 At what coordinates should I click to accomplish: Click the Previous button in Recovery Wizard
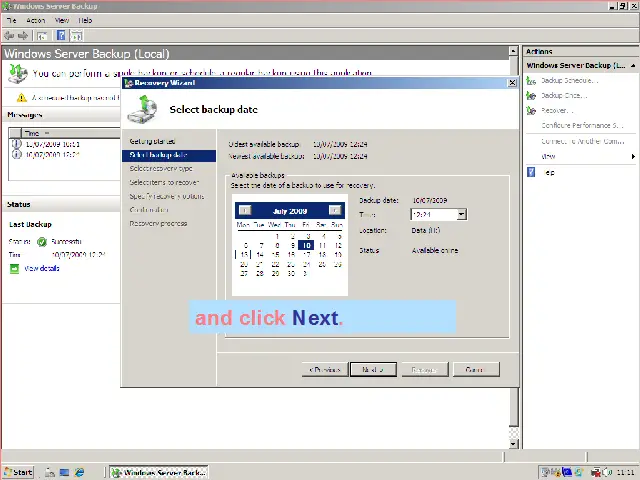[x=325, y=369]
